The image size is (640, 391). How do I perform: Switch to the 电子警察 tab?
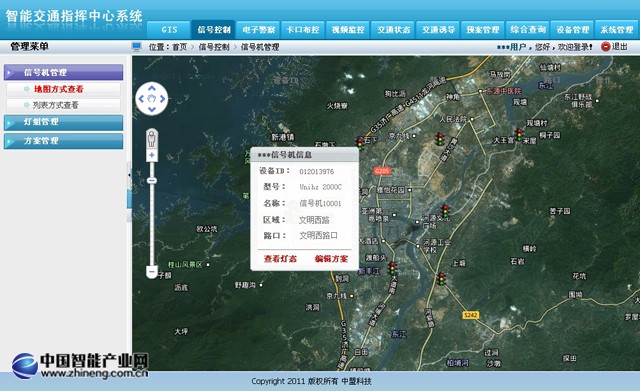coord(258,30)
